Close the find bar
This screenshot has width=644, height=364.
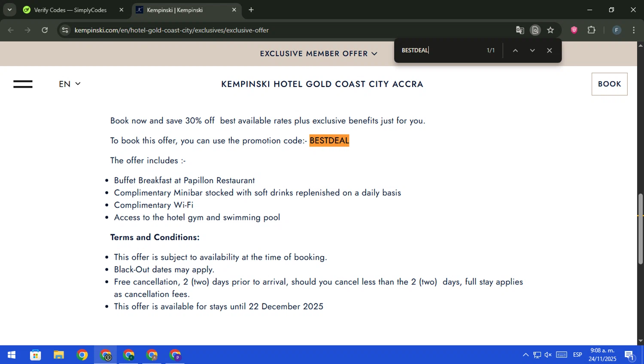(x=549, y=50)
